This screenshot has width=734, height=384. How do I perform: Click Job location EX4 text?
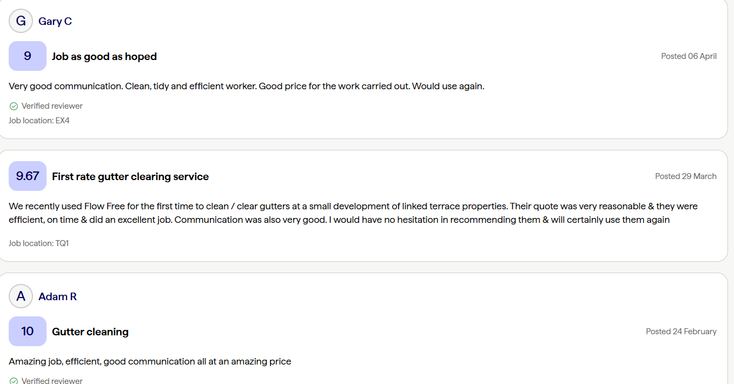39,120
